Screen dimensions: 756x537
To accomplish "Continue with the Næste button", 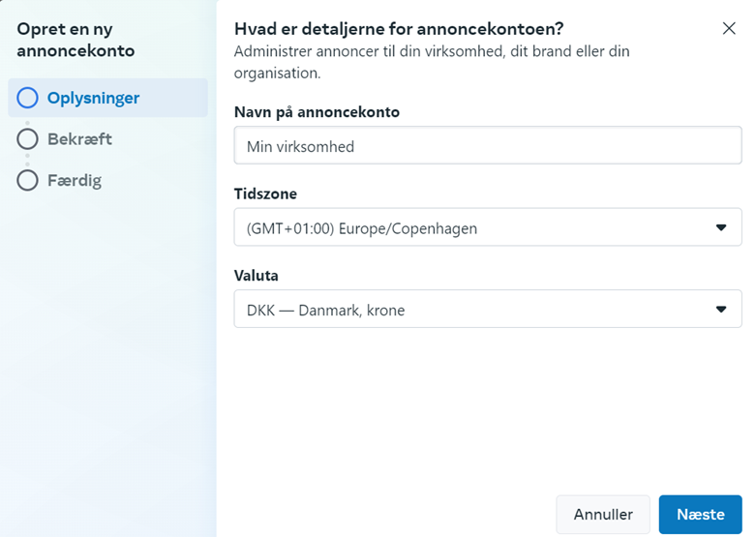I will click(700, 514).
